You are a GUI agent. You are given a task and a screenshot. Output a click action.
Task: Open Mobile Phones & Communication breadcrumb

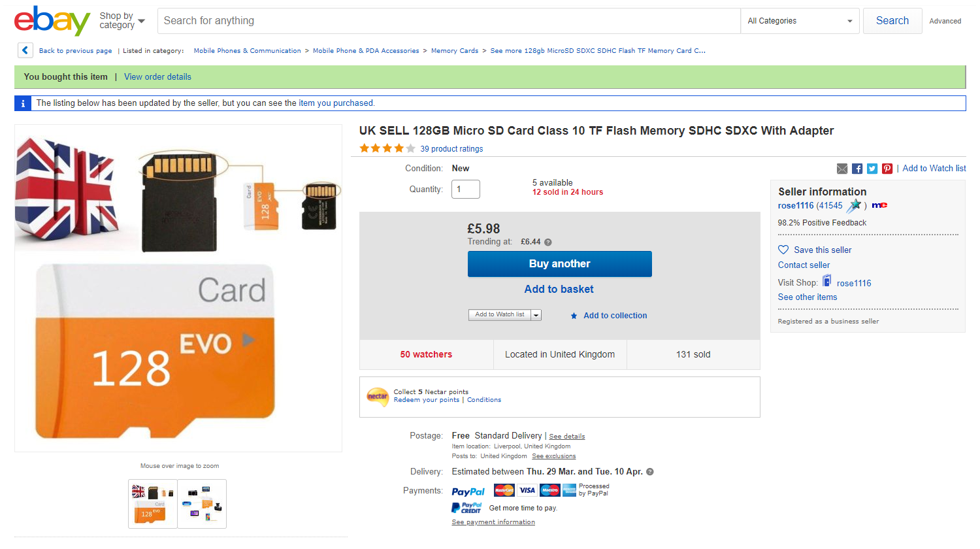click(247, 51)
